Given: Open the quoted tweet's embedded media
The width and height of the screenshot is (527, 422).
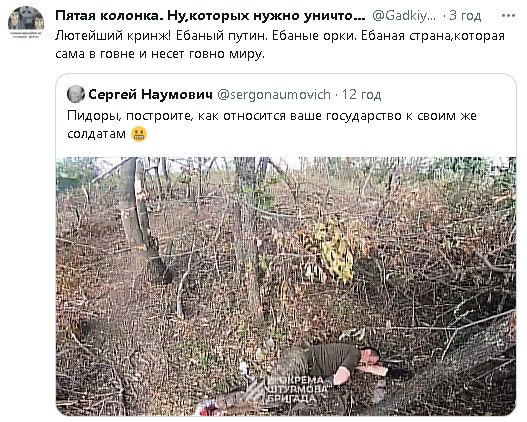Looking at the screenshot, I should (x=286, y=286).
